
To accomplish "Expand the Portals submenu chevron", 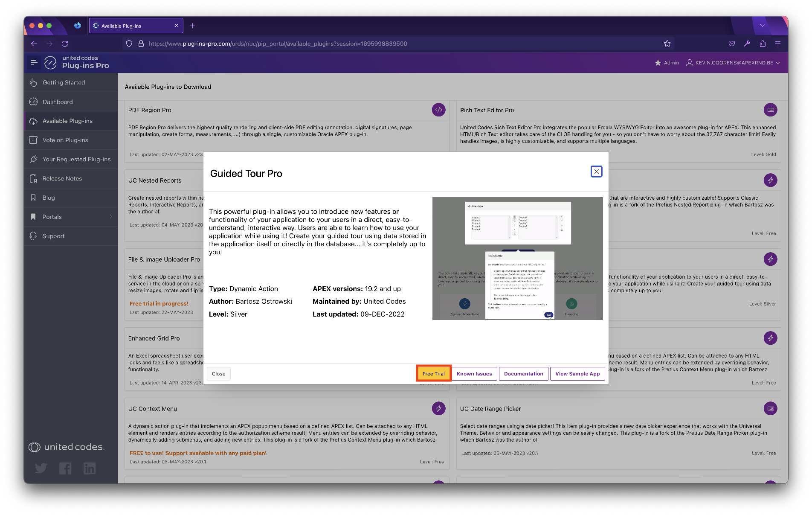I will (x=111, y=217).
